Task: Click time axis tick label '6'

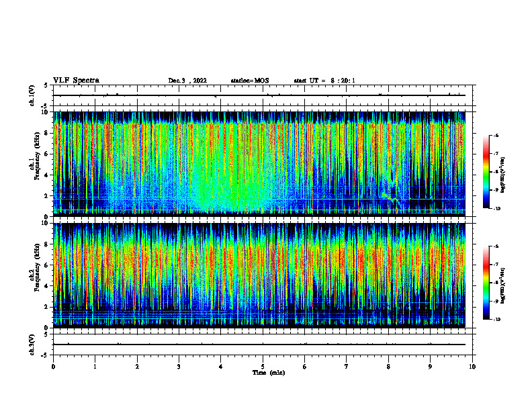Action: pyautogui.click(x=305, y=367)
